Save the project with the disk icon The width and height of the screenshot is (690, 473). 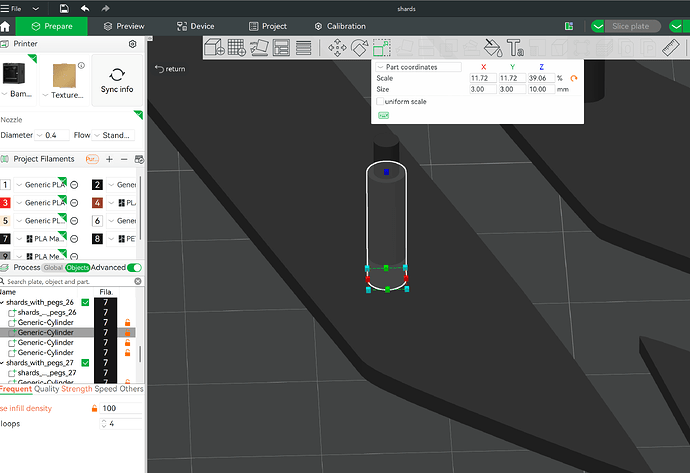tap(64, 8)
